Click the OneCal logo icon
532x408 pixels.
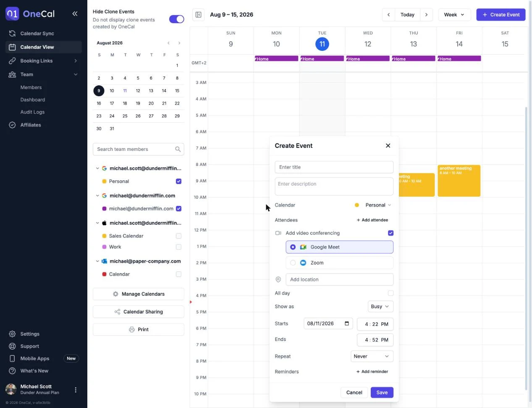coord(12,14)
